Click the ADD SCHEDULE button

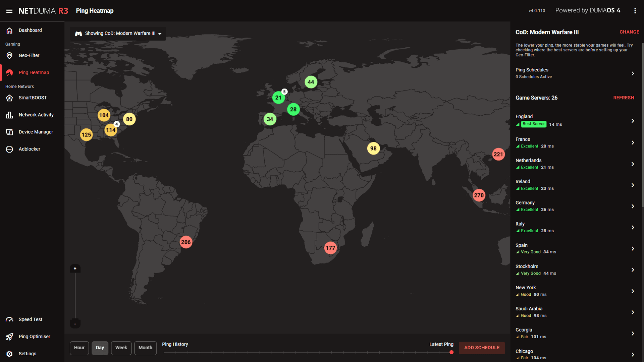click(x=482, y=348)
